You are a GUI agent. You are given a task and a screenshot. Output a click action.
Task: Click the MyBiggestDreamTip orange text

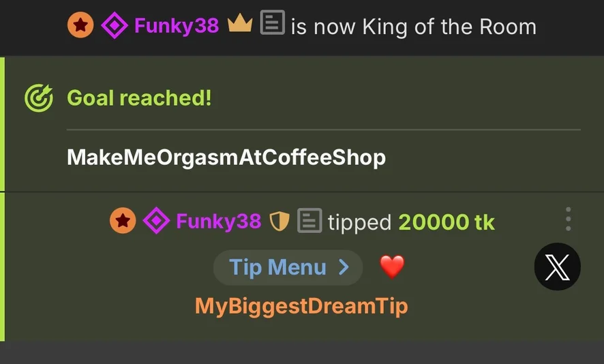tap(301, 307)
